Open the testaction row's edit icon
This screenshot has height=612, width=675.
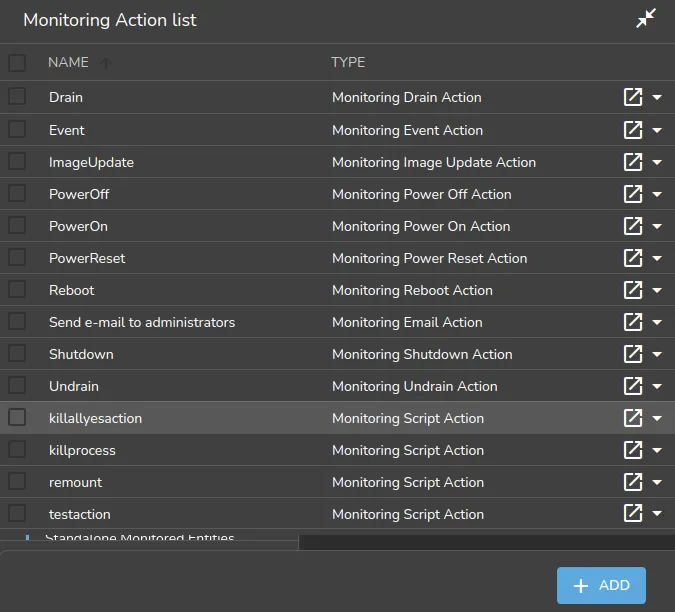[x=633, y=513]
